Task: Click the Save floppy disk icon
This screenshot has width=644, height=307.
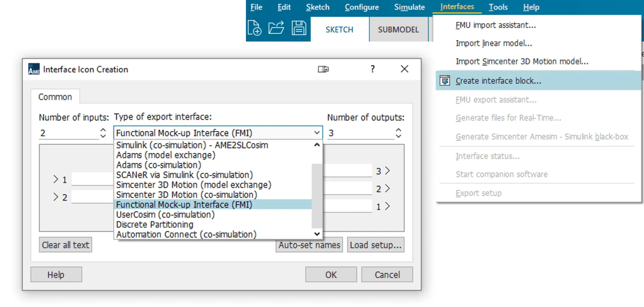Action: [299, 28]
